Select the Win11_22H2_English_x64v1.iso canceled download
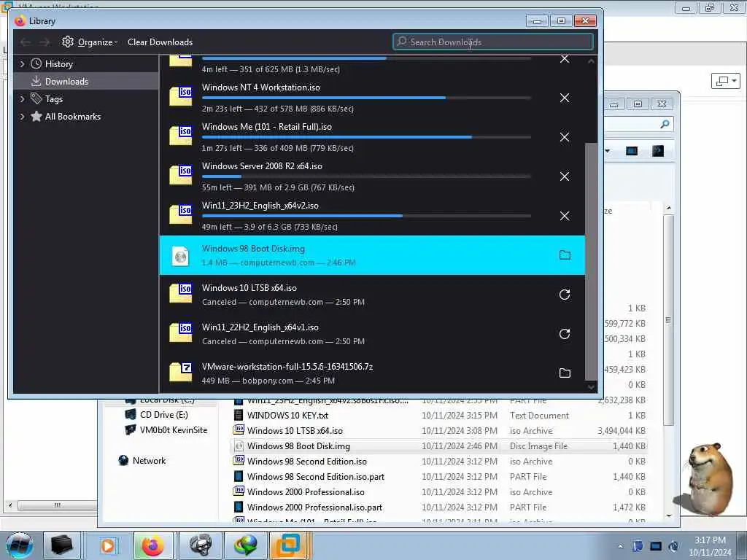The width and height of the screenshot is (747, 560). point(372,334)
